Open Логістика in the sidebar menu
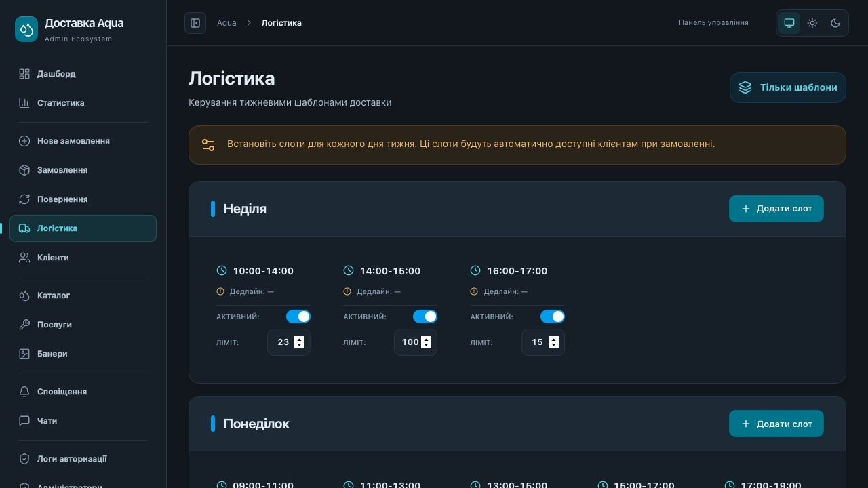The width and height of the screenshot is (868, 488). click(x=83, y=228)
